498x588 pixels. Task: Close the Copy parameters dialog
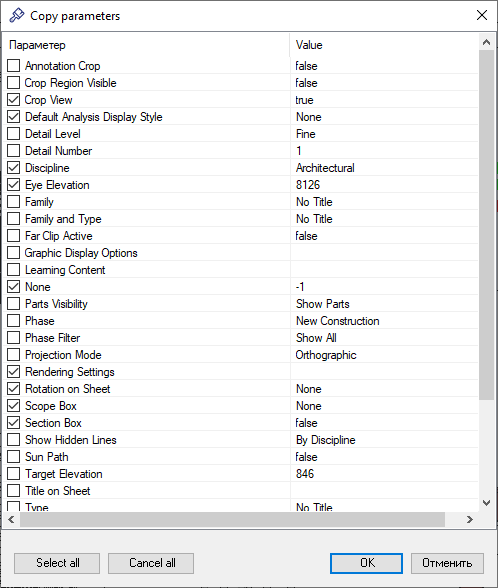482,15
